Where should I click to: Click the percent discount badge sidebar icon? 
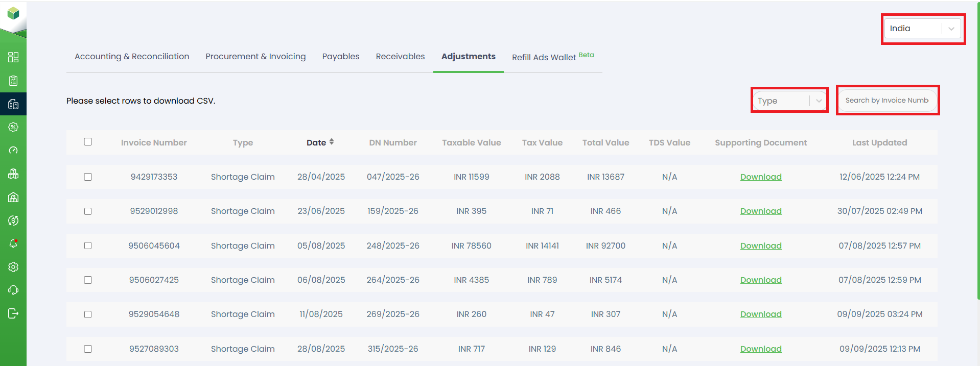pos(13,127)
